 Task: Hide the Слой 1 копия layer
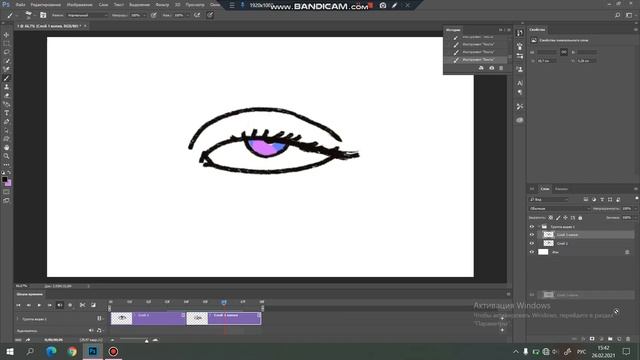532,235
